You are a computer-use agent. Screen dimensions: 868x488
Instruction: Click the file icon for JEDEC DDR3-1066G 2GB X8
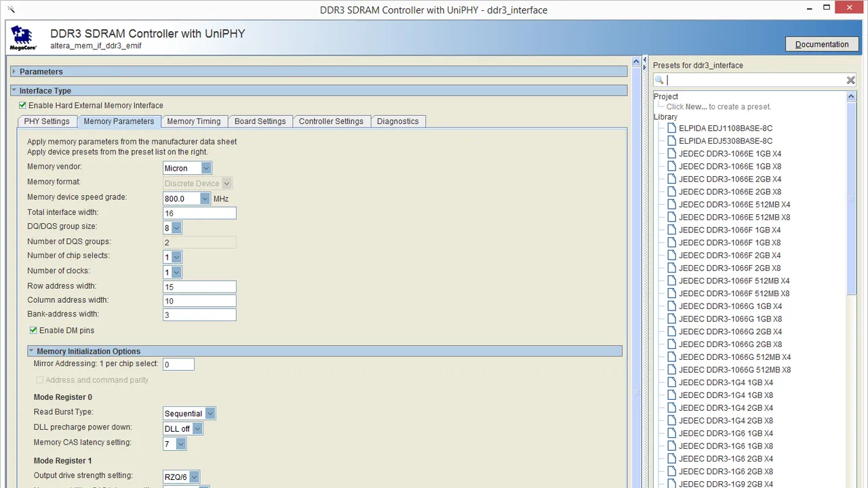(671, 344)
